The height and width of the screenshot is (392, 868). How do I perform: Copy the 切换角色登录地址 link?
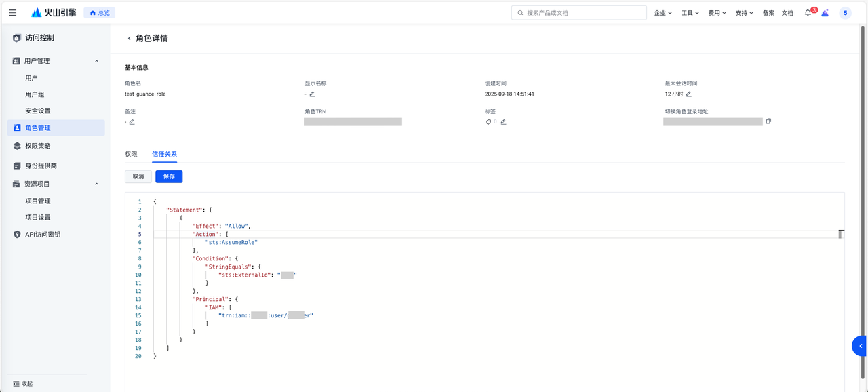click(x=768, y=121)
